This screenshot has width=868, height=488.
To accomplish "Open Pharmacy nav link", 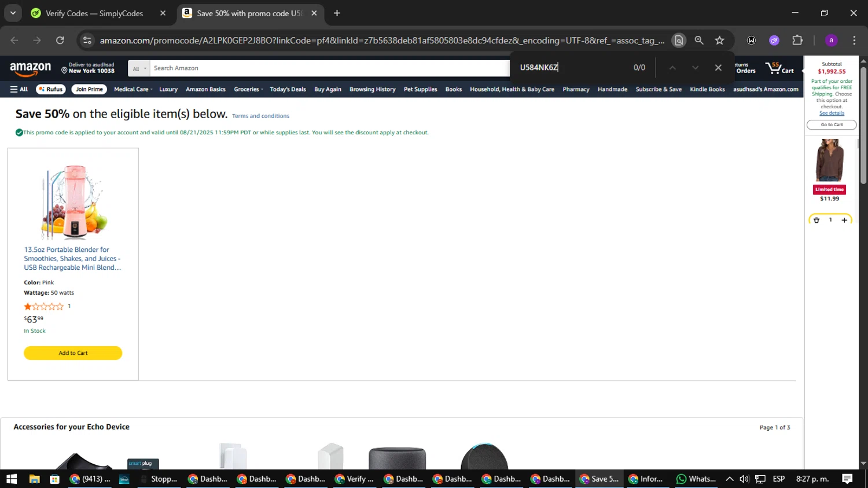I will coord(576,89).
